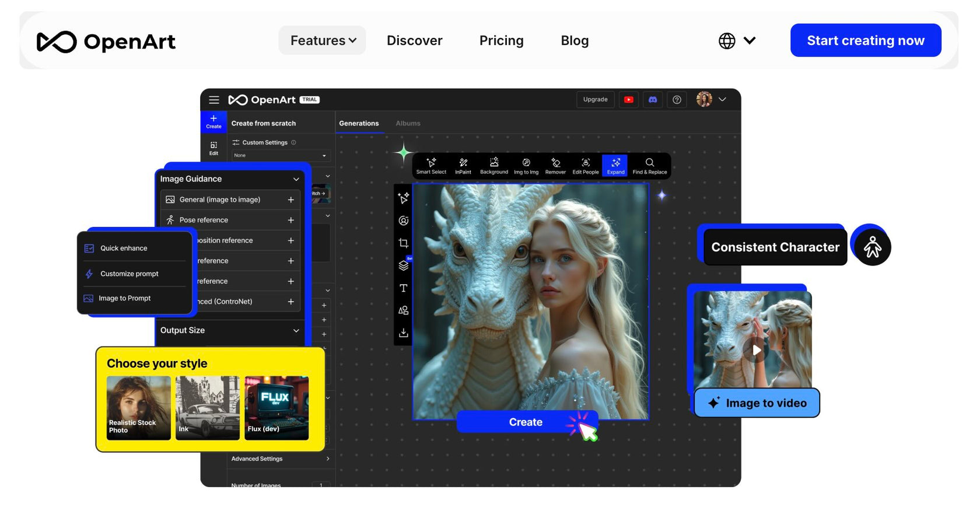Viewport: 980px width, 507px height.
Task: Click the OpenArt logo in the header
Action: tap(106, 41)
